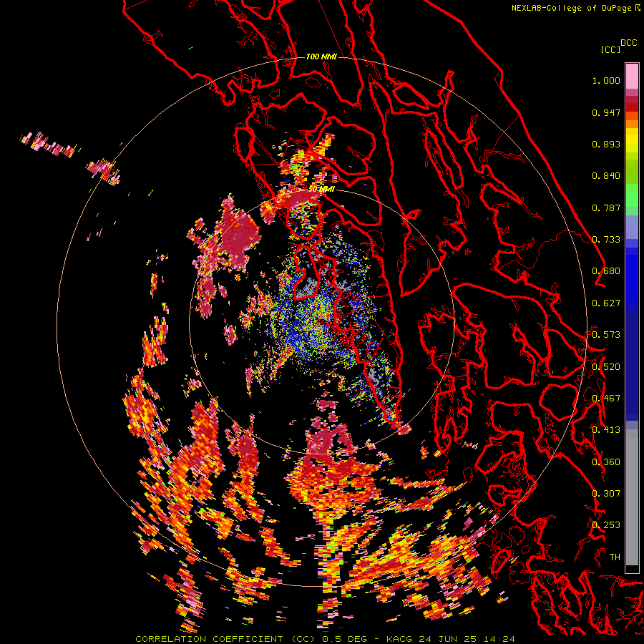Click the 0.680 color scale value
This screenshot has width=644, height=644.
tap(606, 271)
